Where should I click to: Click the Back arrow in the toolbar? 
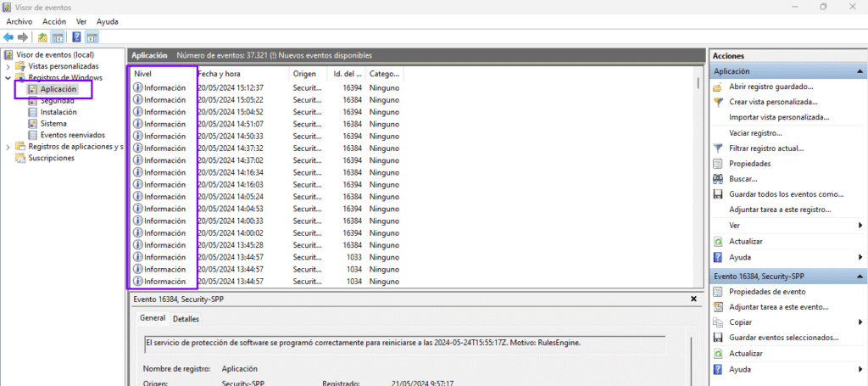(8, 37)
